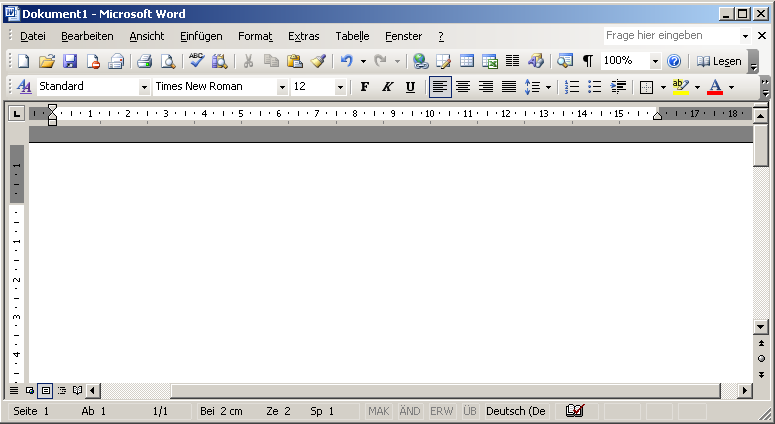Expand the Times New Roman font dropdown
Screen dimensions: 775x424
(x=282, y=87)
